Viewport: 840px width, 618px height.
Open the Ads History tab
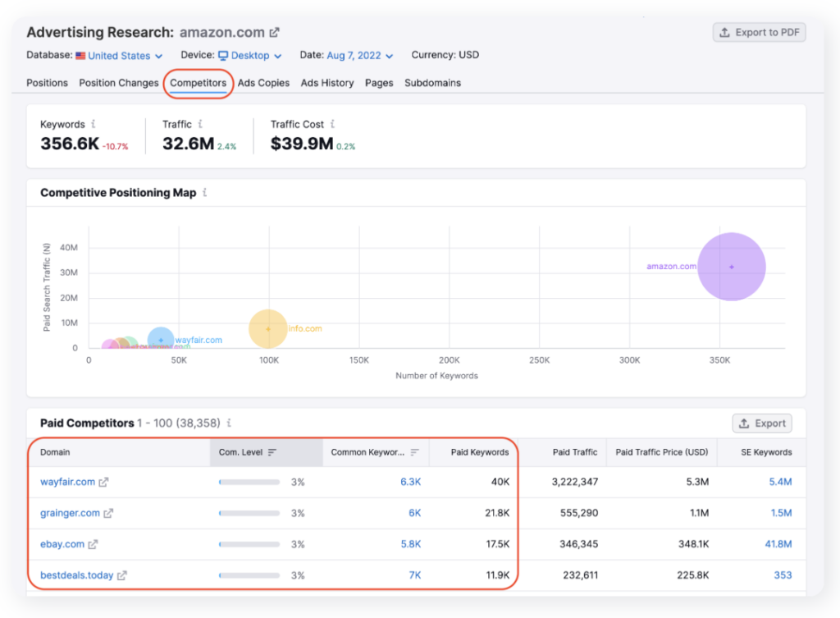pyautogui.click(x=327, y=83)
